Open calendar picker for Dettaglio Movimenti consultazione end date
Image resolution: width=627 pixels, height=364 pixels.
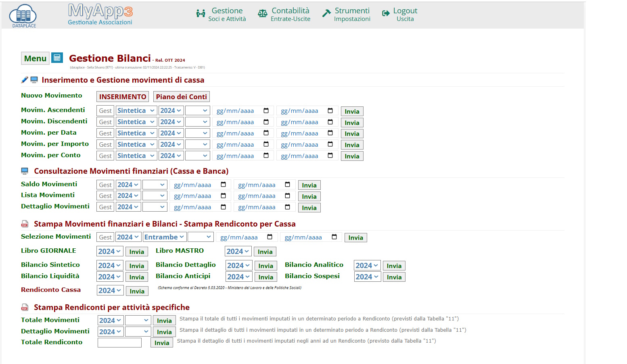[x=287, y=207]
